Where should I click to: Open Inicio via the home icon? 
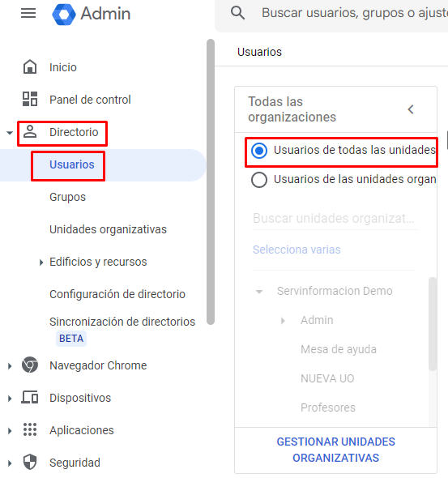coord(30,66)
